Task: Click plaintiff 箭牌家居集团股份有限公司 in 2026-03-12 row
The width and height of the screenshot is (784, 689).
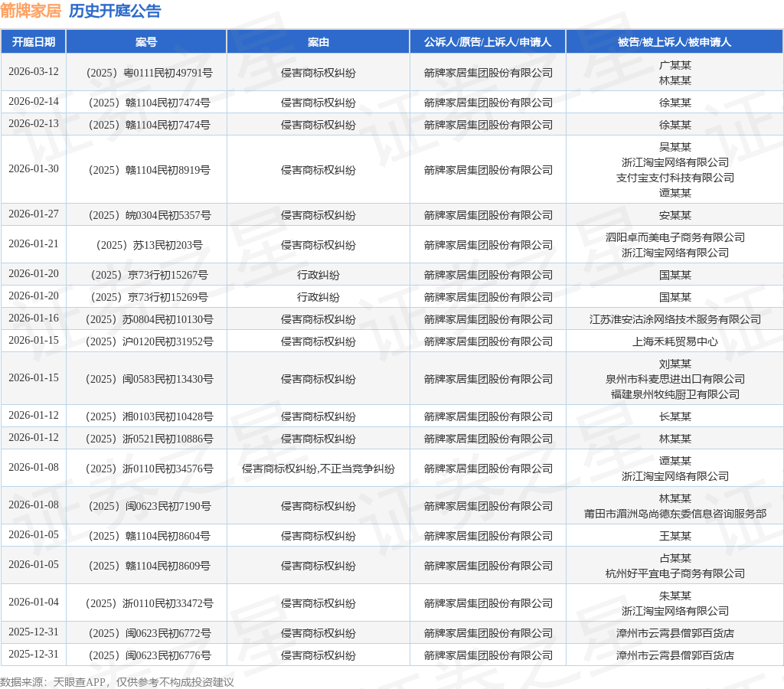Action: pyautogui.click(x=488, y=73)
